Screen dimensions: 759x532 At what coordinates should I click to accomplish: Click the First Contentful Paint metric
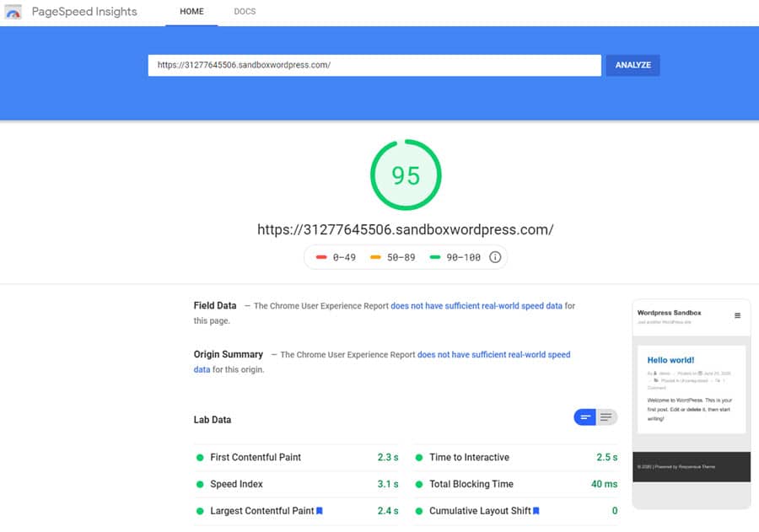pos(297,458)
